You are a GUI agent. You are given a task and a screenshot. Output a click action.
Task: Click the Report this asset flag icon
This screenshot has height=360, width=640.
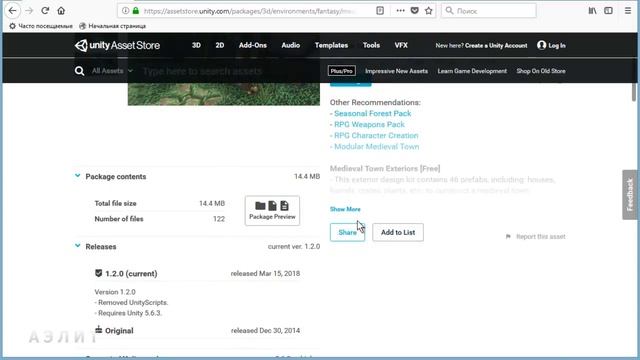508,237
